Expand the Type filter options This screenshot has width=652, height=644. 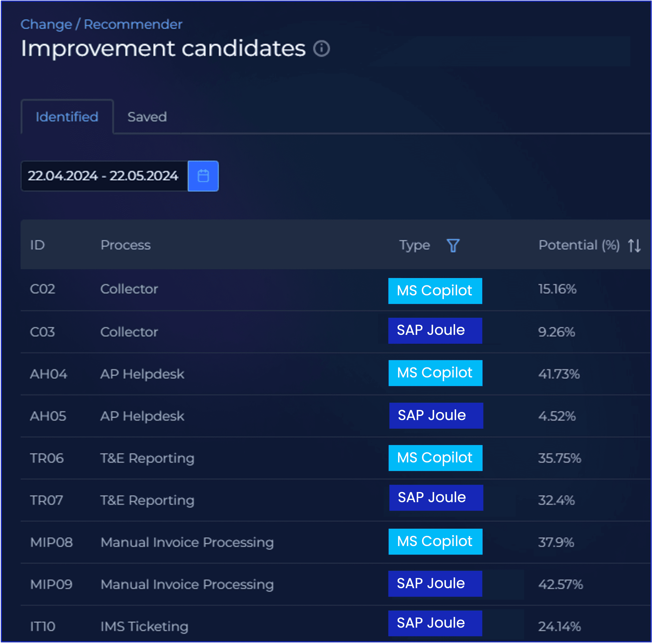pyautogui.click(x=453, y=245)
